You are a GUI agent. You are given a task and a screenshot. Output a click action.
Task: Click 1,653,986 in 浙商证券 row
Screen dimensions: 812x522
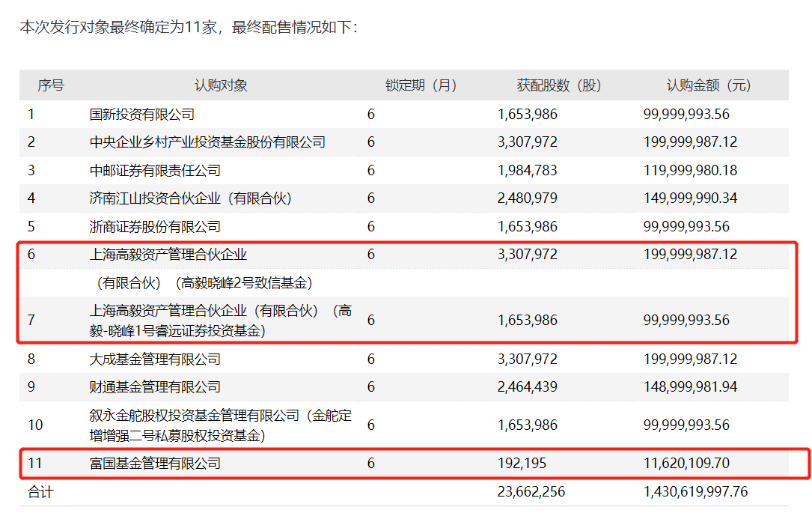tap(527, 226)
